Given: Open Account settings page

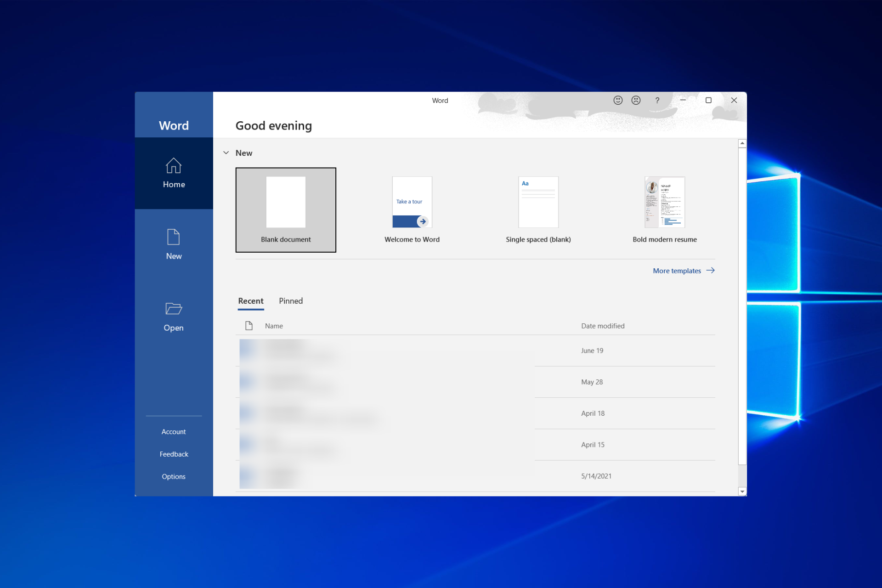Looking at the screenshot, I should tap(173, 431).
